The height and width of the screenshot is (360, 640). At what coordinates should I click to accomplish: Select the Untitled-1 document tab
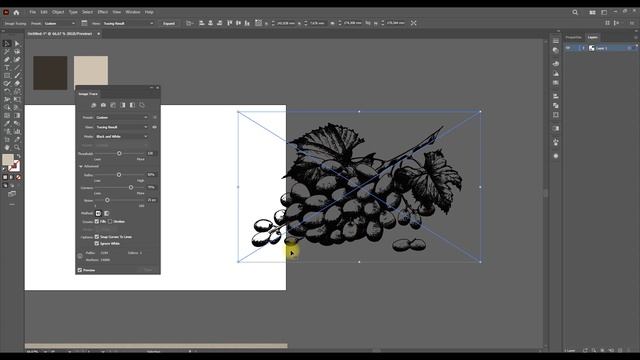click(x=60, y=34)
